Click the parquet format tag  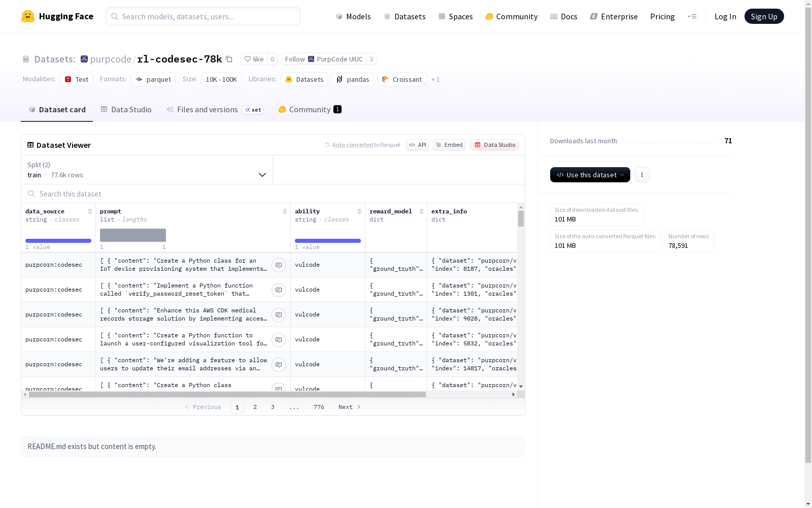tap(153, 79)
